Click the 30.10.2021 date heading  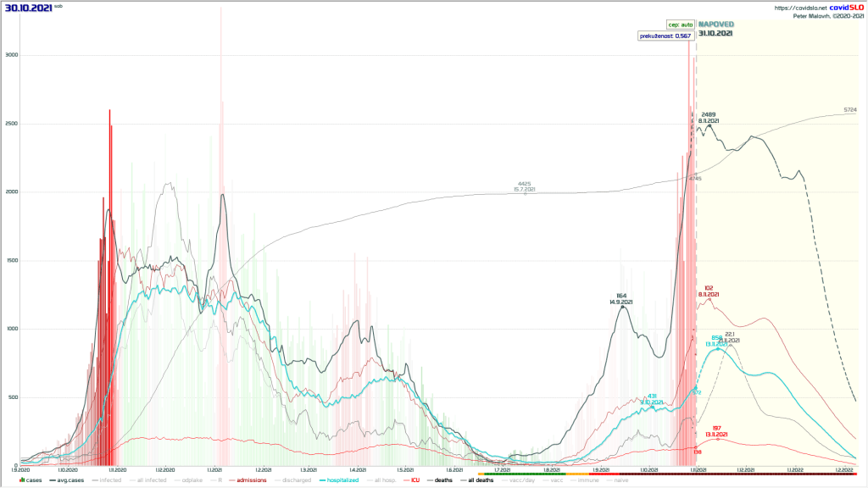coord(26,7)
